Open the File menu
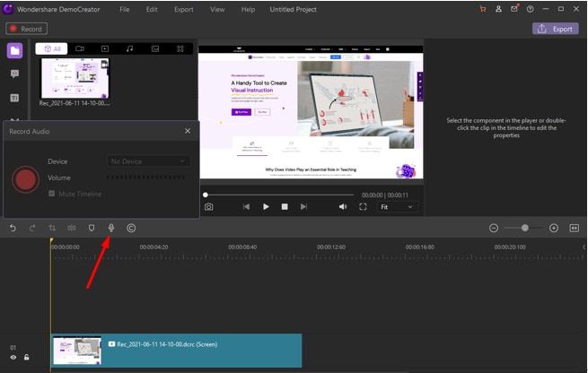Screen dimensions: 588x373 coord(125,9)
